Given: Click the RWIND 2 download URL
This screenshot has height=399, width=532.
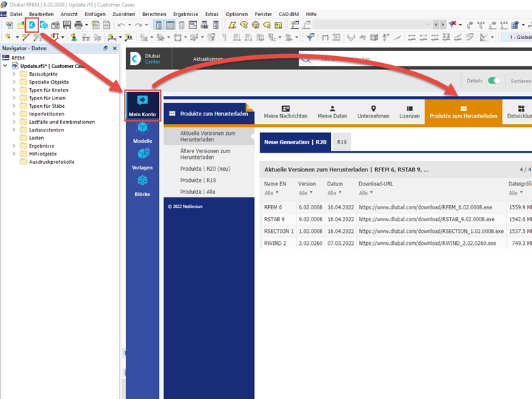Looking at the screenshot, I should (428, 244).
